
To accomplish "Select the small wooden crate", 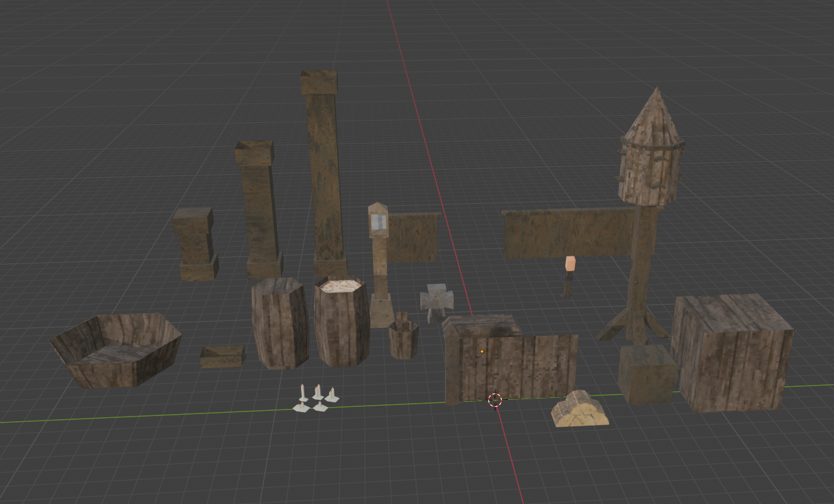I will coord(647,374).
